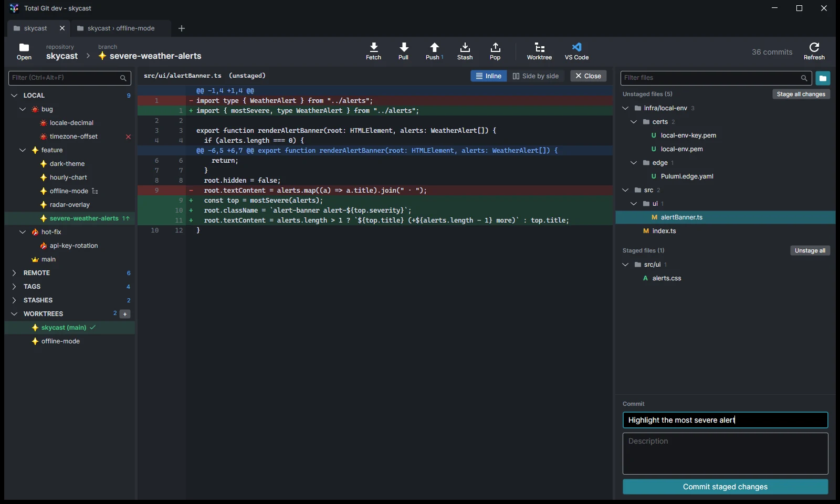Collapse the bug branch folder
840x504 pixels.
23,109
